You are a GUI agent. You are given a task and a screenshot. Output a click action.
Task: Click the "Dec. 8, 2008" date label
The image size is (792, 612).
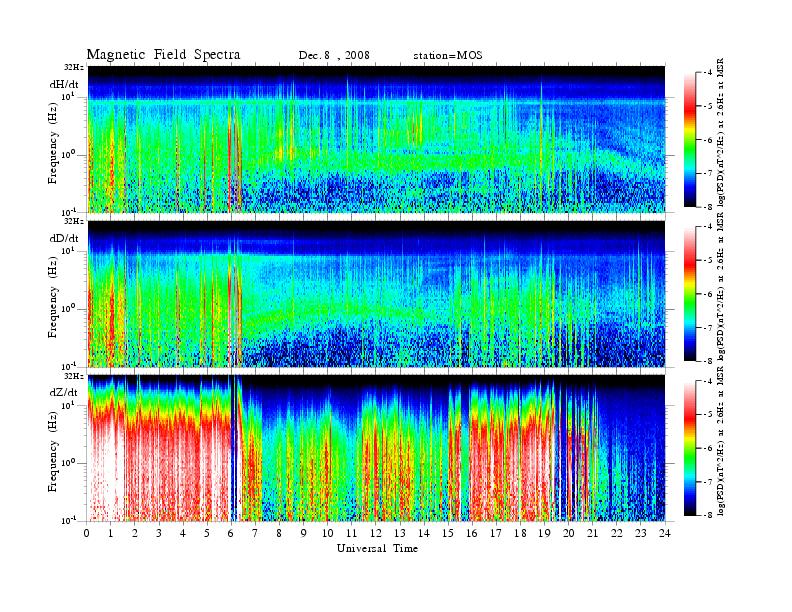click(x=334, y=56)
